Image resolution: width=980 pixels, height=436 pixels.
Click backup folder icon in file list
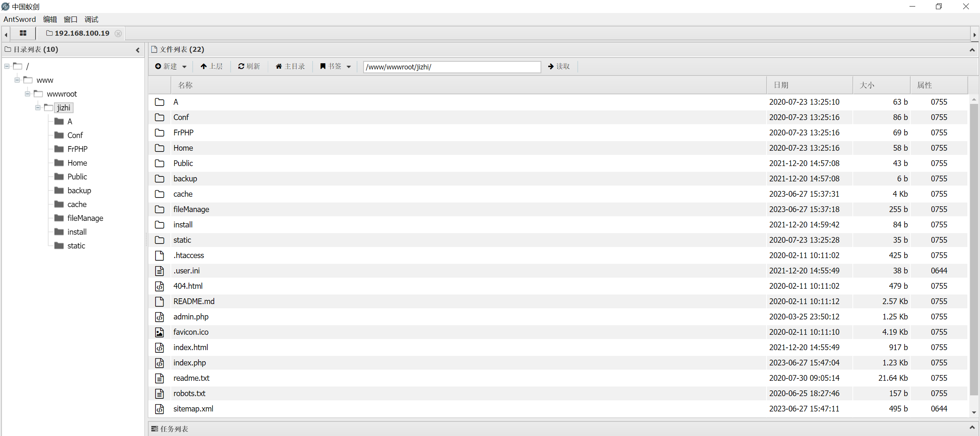pyautogui.click(x=159, y=179)
